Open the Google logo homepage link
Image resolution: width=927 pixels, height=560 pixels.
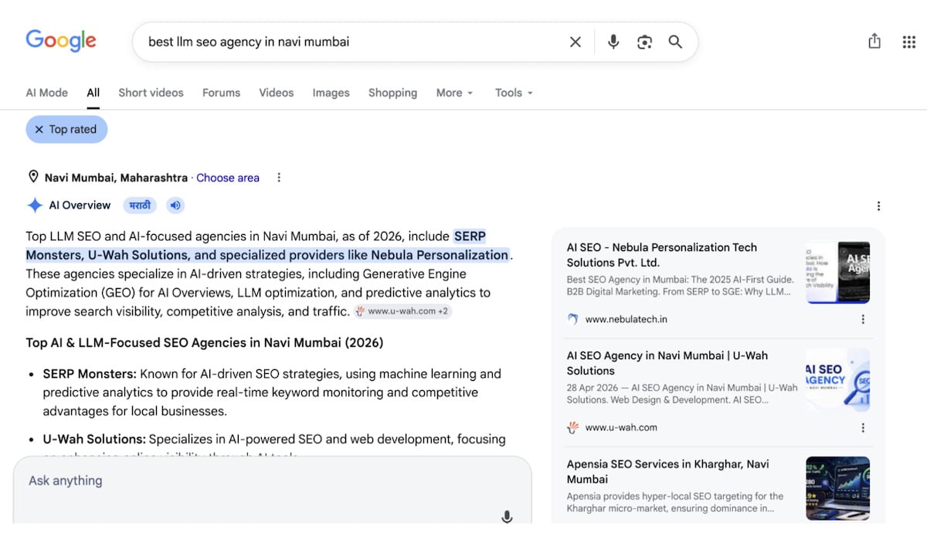(61, 40)
